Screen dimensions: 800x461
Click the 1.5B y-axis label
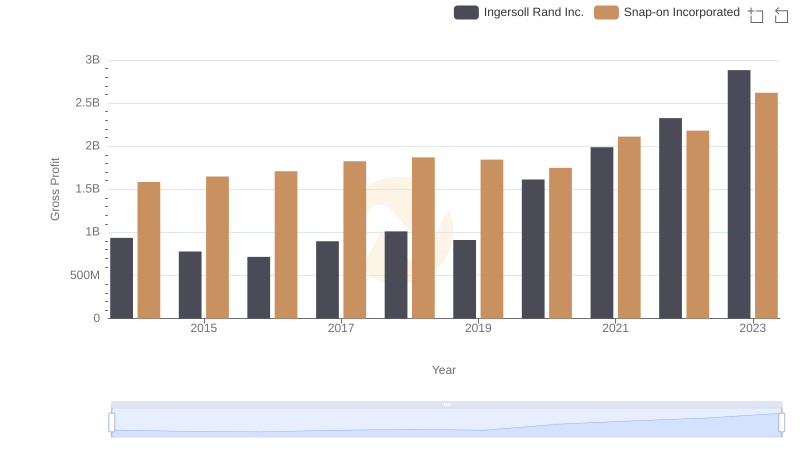pos(88,189)
